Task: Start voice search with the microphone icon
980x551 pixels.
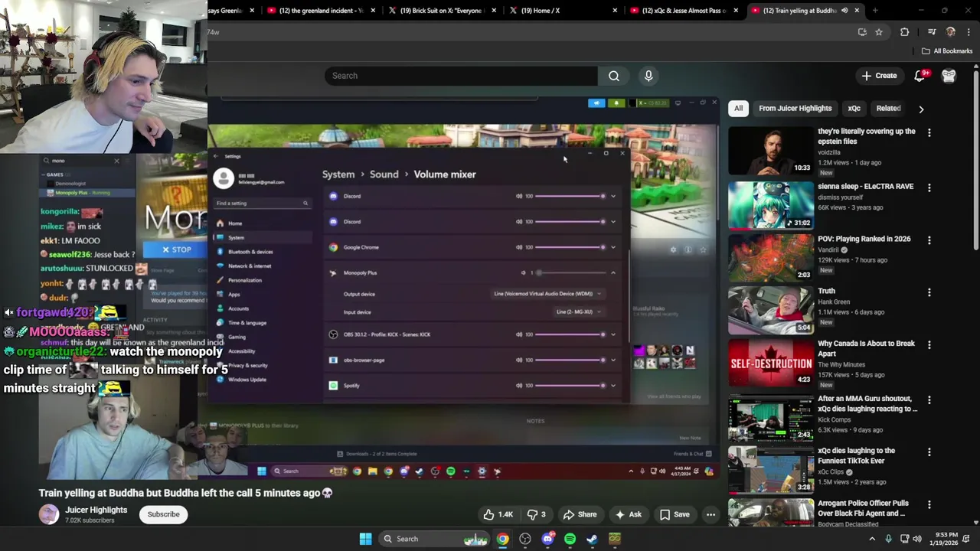Action: click(x=648, y=76)
